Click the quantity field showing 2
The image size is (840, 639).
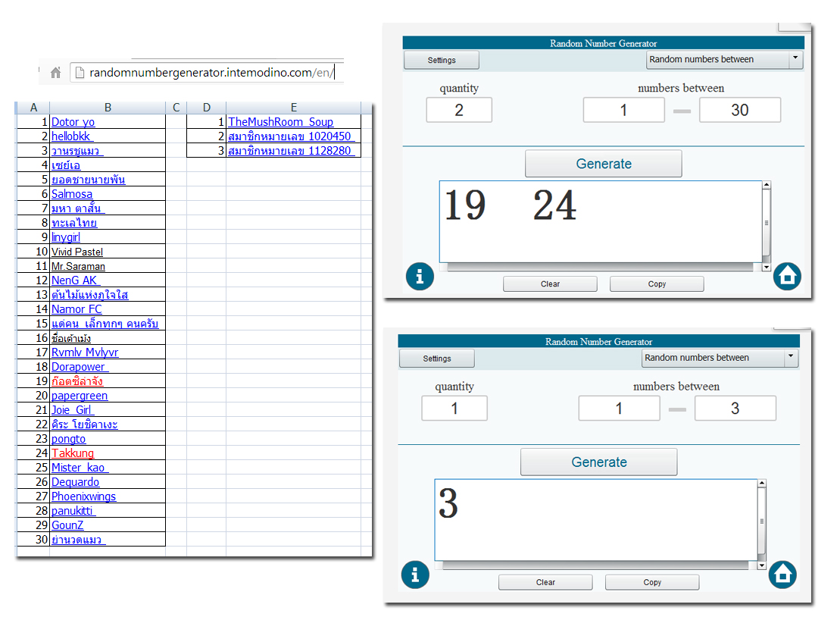point(459,110)
